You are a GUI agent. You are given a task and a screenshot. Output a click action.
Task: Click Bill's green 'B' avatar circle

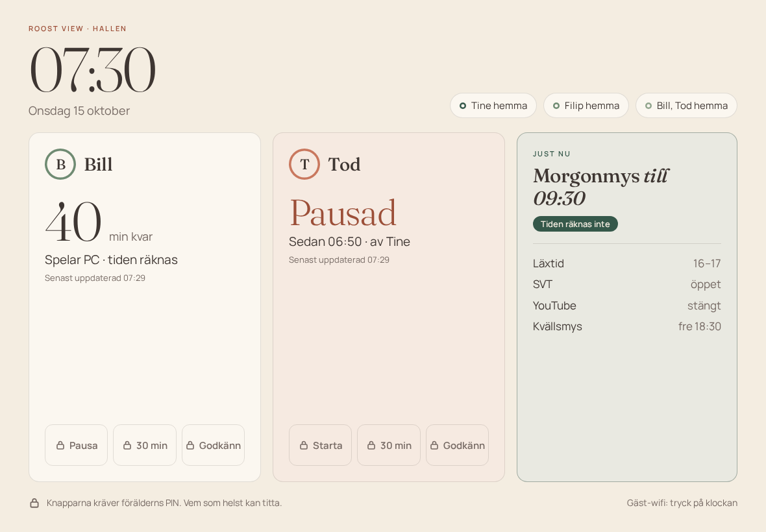click(x=60, y=164)
